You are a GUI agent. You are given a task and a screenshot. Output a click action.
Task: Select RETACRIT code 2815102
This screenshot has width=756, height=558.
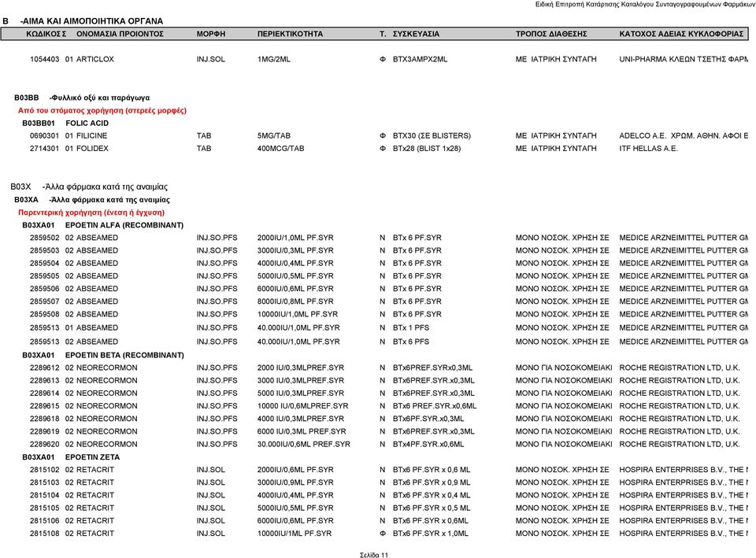[x=44, y=470]
